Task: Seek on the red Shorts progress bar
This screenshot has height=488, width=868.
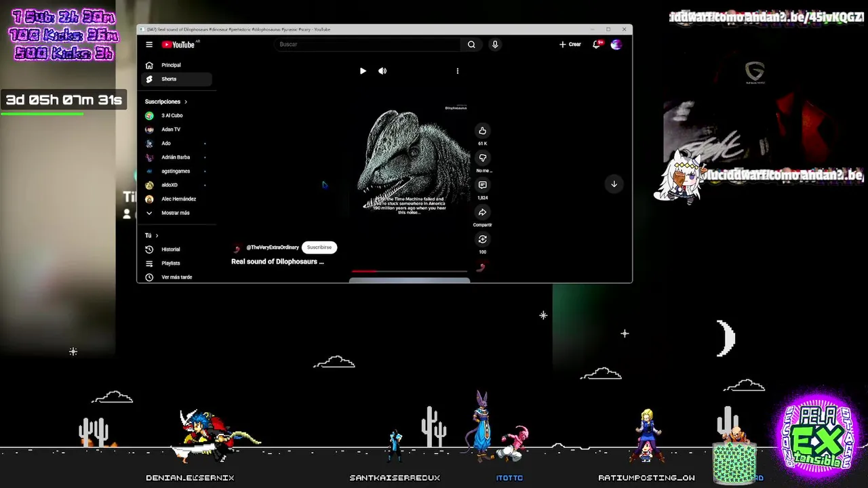Action: point(410,271)
